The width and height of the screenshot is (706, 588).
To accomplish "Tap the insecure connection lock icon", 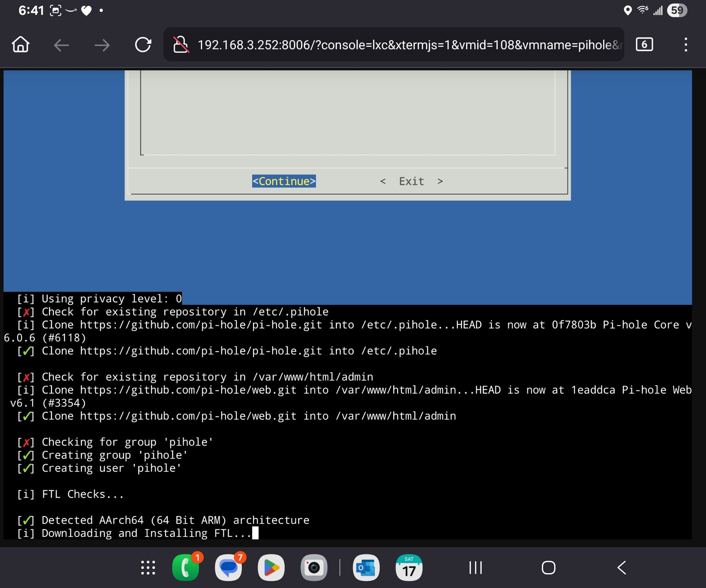I will 181,45.
